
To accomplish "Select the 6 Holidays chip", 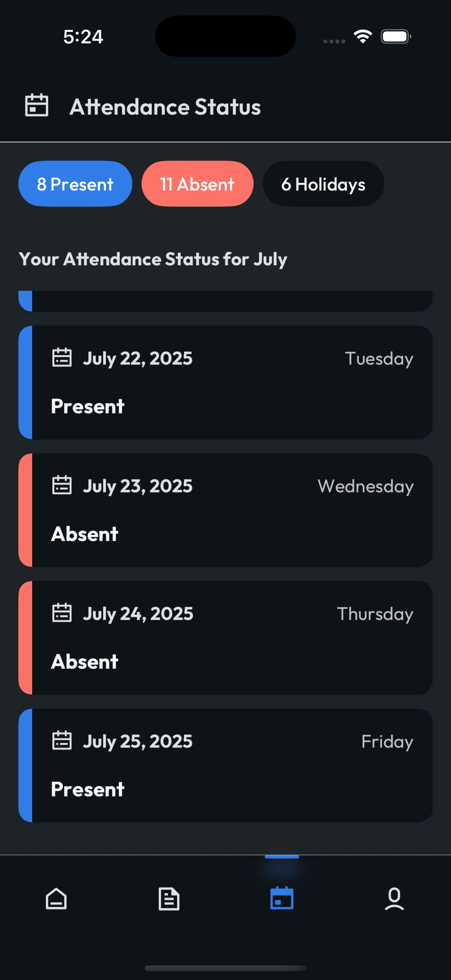I will point(323,184).
